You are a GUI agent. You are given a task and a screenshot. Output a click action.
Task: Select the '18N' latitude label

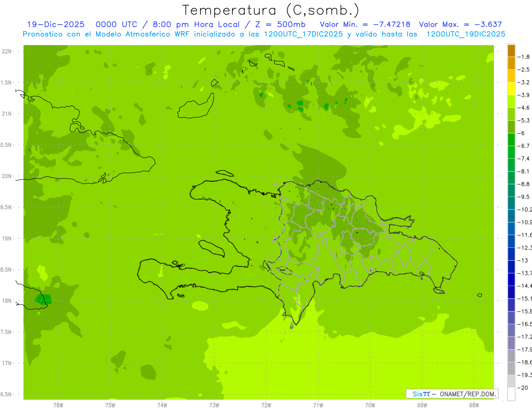7,301
